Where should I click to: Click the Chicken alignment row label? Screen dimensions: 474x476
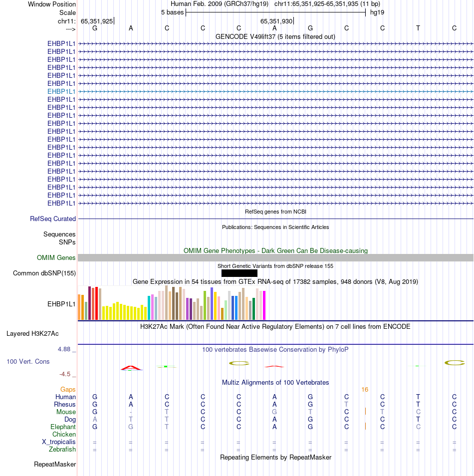64,435
